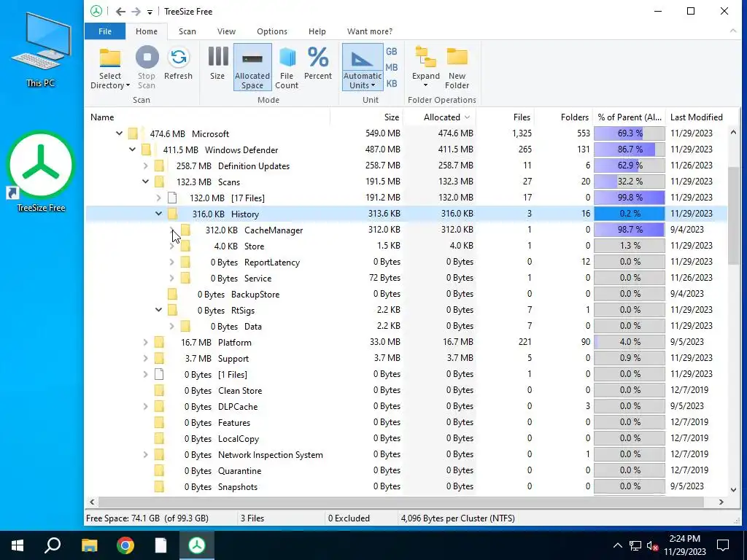Viewport: 747px width, 560px height.
Task: Click the vertical scrollbar thumb
Action: coord(733,215)
